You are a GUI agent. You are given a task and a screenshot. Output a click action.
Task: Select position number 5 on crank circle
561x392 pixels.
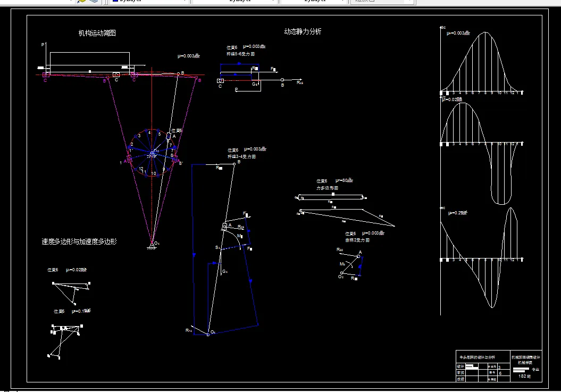click(160, 134)
